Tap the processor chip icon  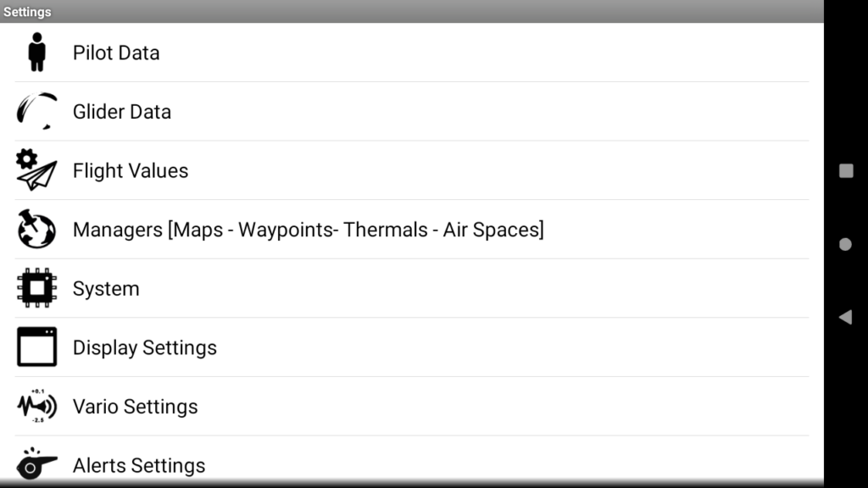coord(36,288)
